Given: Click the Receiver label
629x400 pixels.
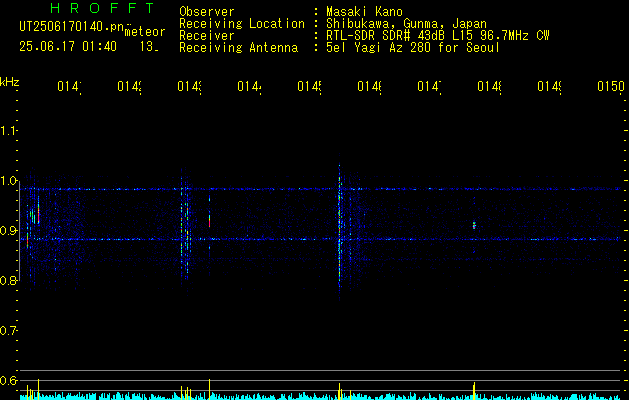Looking at the screenshot, I should pos(207,36).
